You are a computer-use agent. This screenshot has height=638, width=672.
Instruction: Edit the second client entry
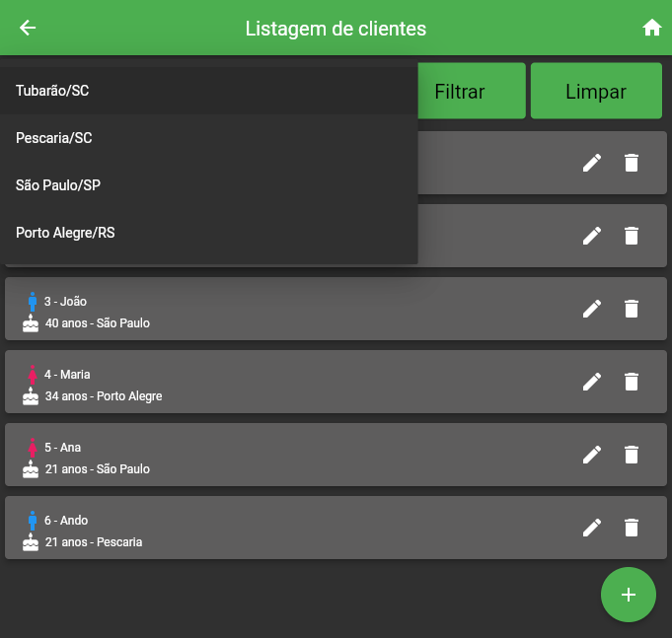point(592,236)
